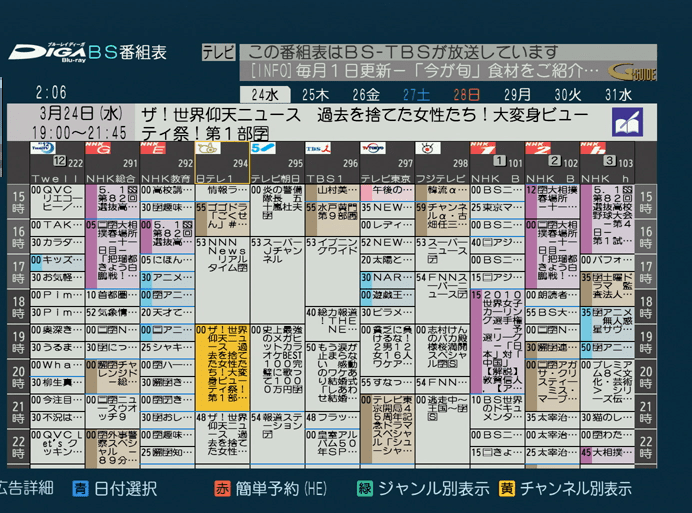This screenshot has height=513, width=692.
Task: Select the NHK G channel logo
Action: click(98, 148)
